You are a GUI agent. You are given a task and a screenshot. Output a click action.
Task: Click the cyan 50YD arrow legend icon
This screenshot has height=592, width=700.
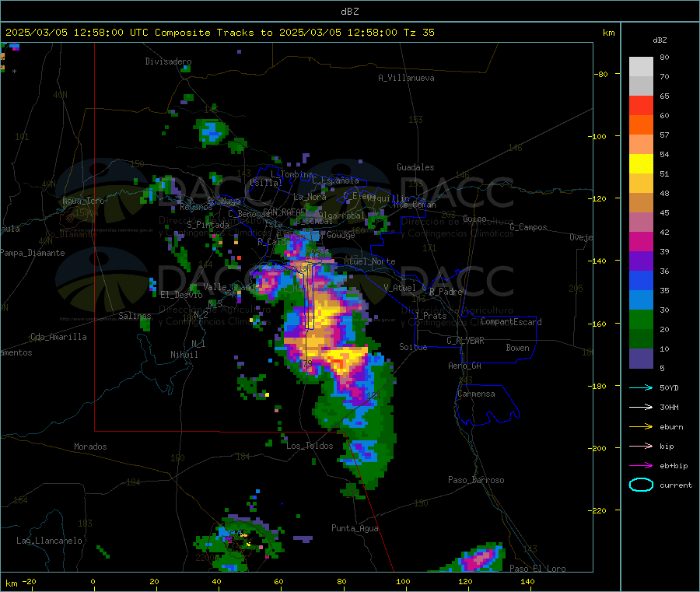click(641, 387)
